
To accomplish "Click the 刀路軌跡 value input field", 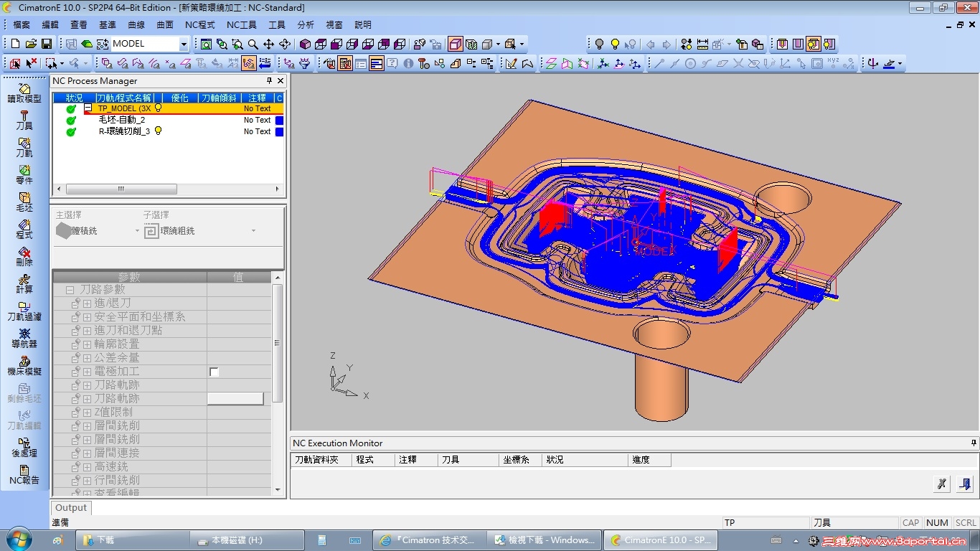I will [x=235, y=399].
